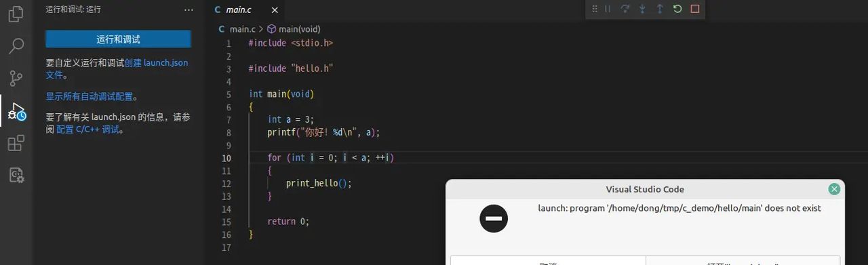868x265 pixels.
Task: Click Step Into in the debug toolbar
Action: pos(642,9)
